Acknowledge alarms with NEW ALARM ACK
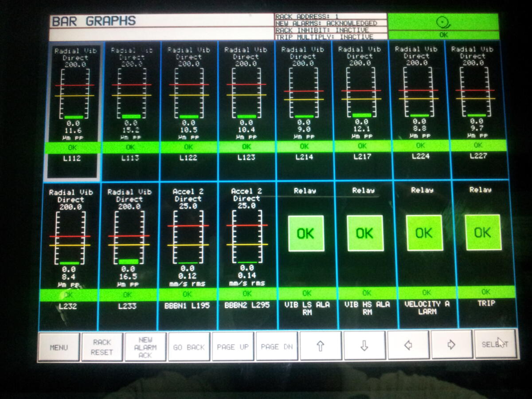The width and height of the screenshot is (532, 399). click(145, 347)
